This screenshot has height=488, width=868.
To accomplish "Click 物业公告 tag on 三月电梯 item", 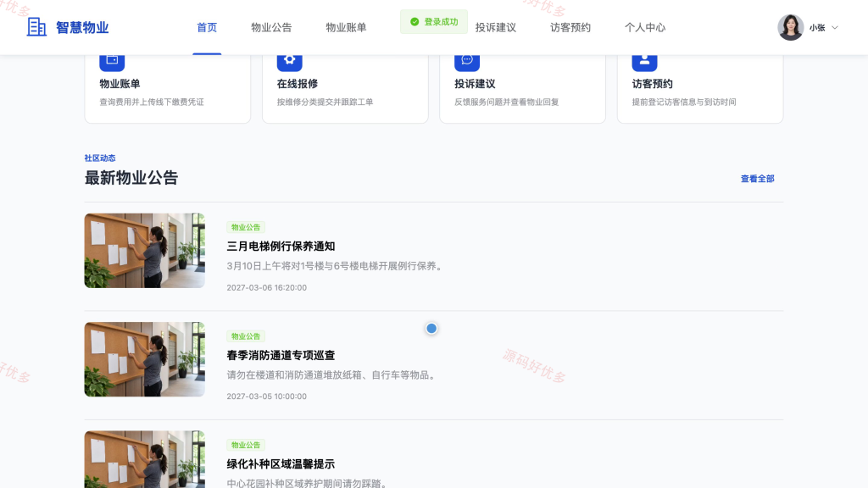I will pyautogui.click(x=246, y=227).
